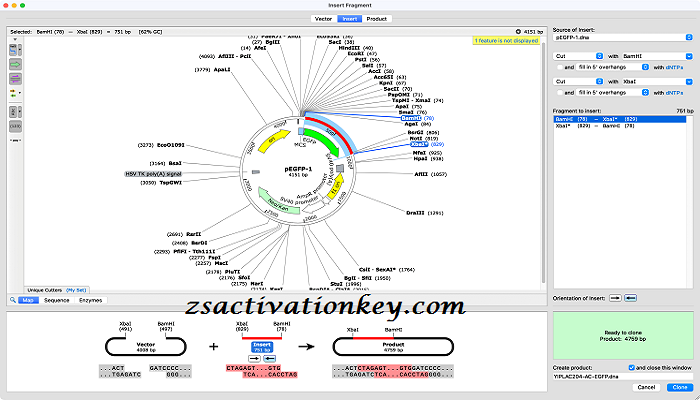Screen dimensions: 700x400
Task: Enable the 'and' checkbox under BamHI cut
Action: pyautogui.click(x=560, y=67)
